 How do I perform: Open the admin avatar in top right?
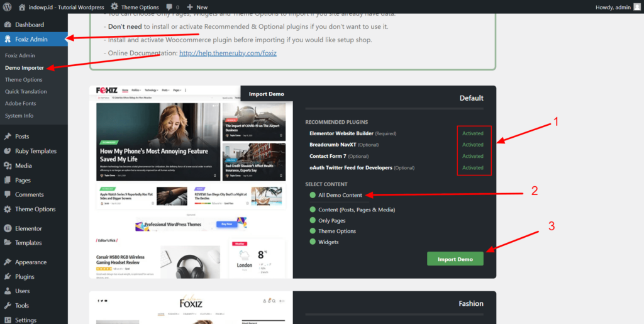636,7
